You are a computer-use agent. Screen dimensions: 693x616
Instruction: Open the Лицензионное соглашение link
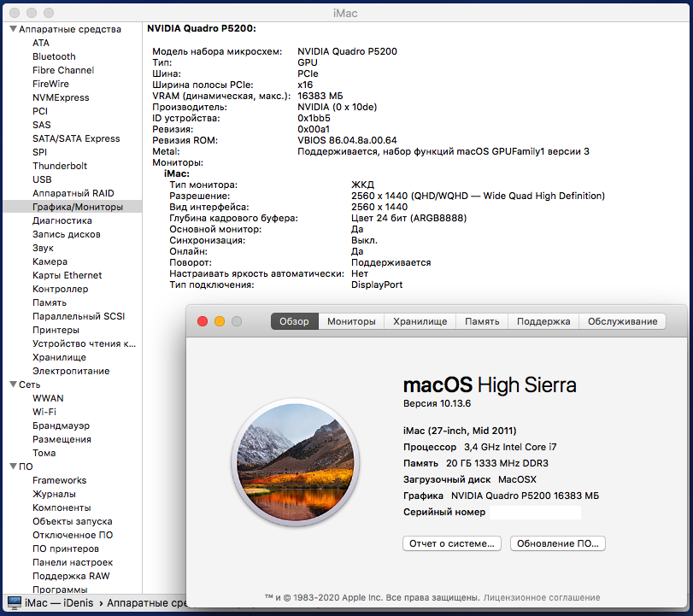[x=542, y=597]
